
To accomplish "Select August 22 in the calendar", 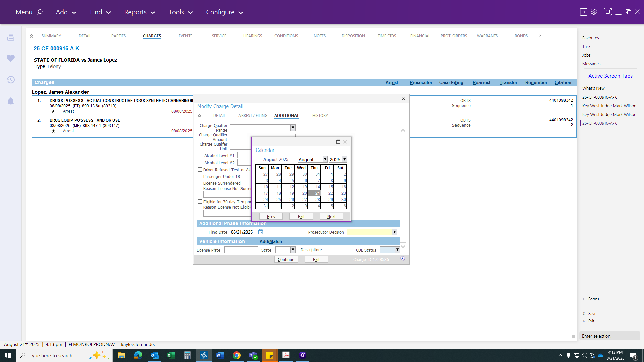I will (327, 193).
